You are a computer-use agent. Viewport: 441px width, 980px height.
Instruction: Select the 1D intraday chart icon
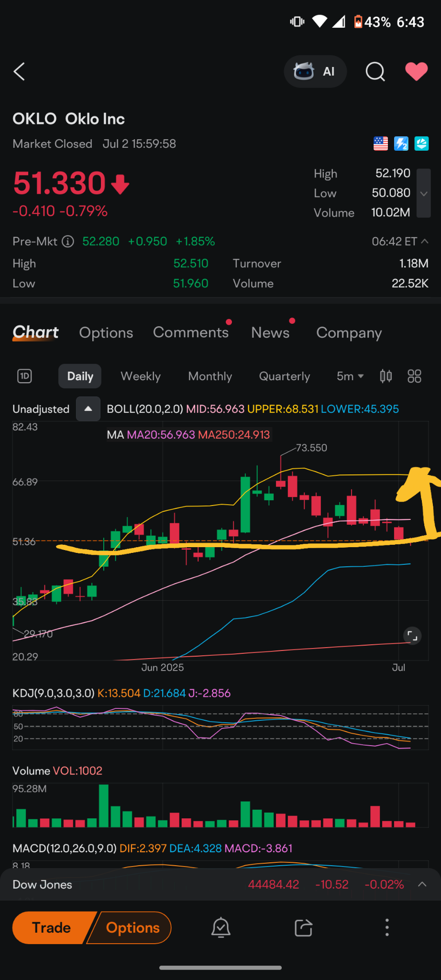point(24,376)
